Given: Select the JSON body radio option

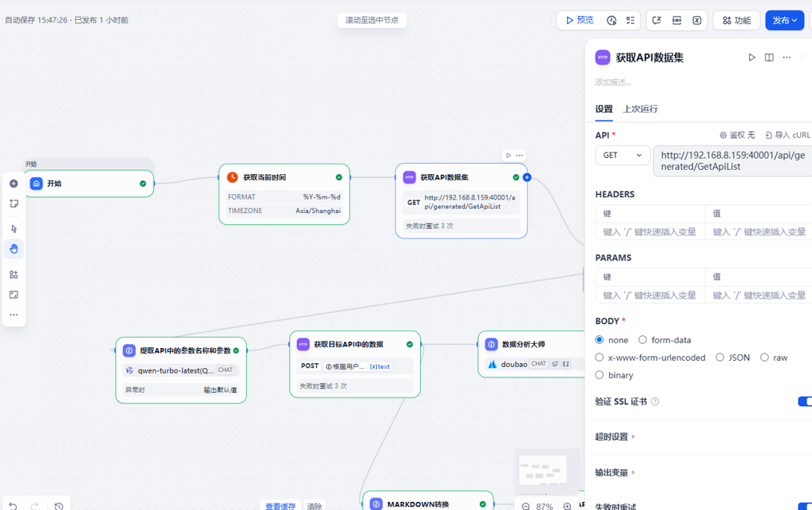Looking at the screenshot, I should click(720, 358).
